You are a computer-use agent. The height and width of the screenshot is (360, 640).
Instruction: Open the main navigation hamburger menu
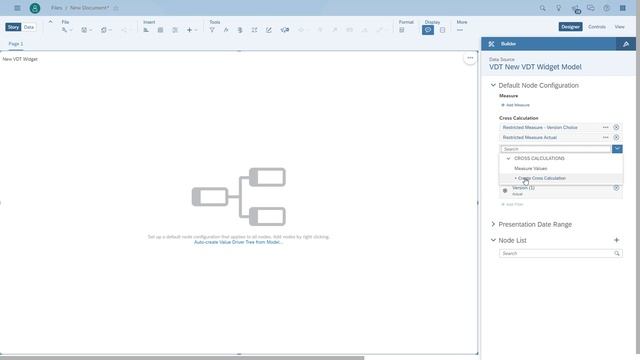tap(17, 8)
